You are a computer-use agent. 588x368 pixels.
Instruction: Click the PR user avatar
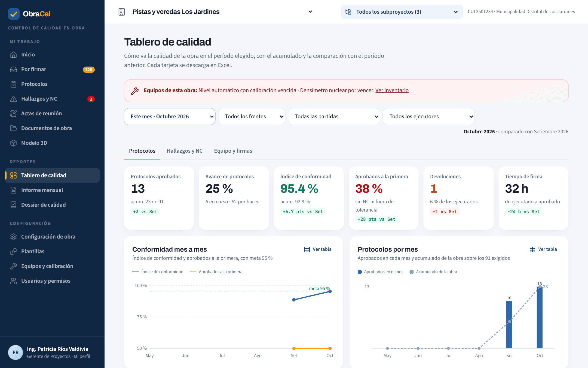pyautogui.click(x=16, y=352)
